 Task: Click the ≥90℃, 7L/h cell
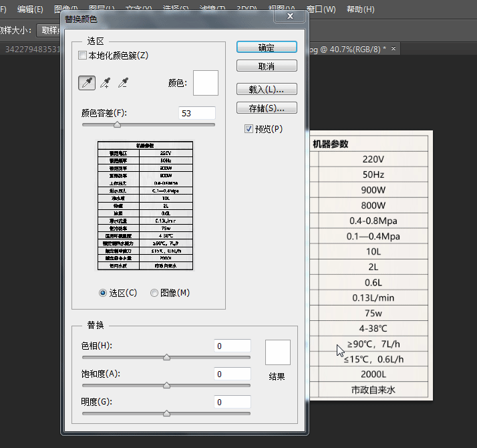pyautogui.click(x=373, y=344)
